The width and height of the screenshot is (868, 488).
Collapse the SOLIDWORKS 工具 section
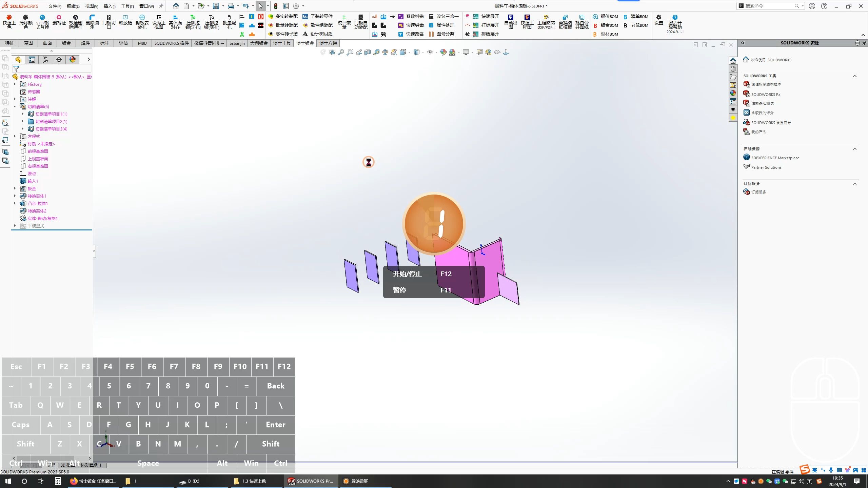(854, 76)
